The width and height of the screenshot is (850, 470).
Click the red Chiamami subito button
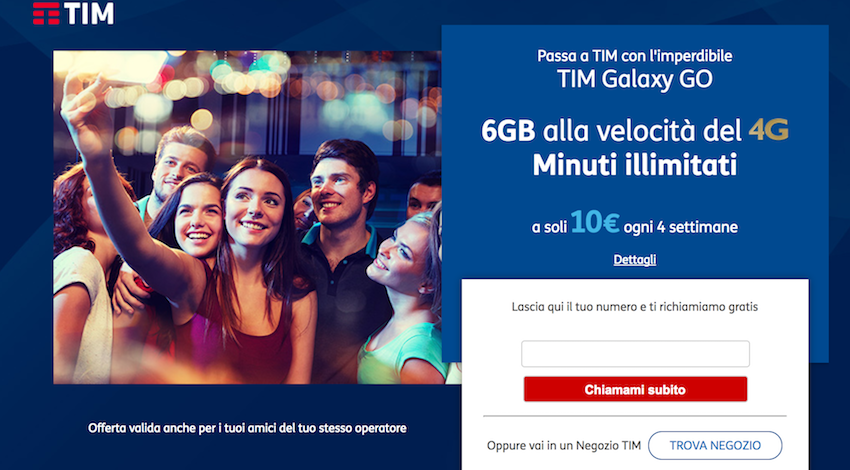click(635, 389)
